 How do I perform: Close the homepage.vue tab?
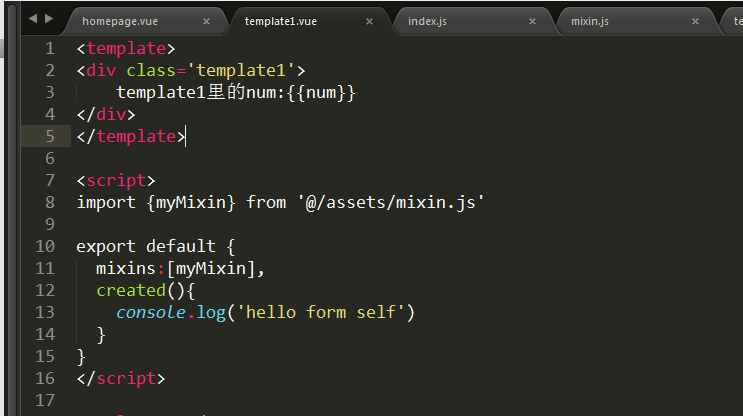click(207, 21)
